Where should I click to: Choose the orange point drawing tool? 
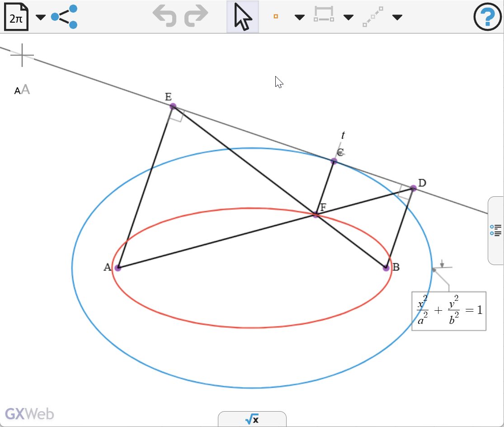pos(276,16)
